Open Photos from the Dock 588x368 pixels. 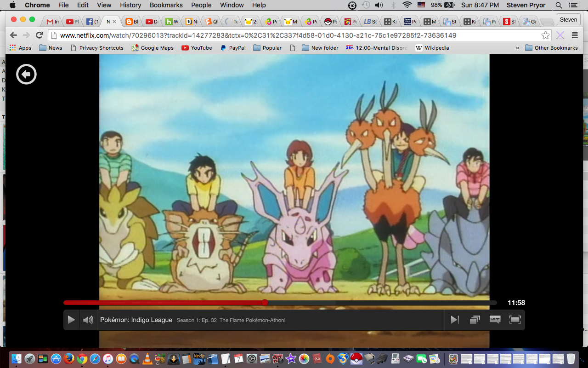tap(304, 359)
